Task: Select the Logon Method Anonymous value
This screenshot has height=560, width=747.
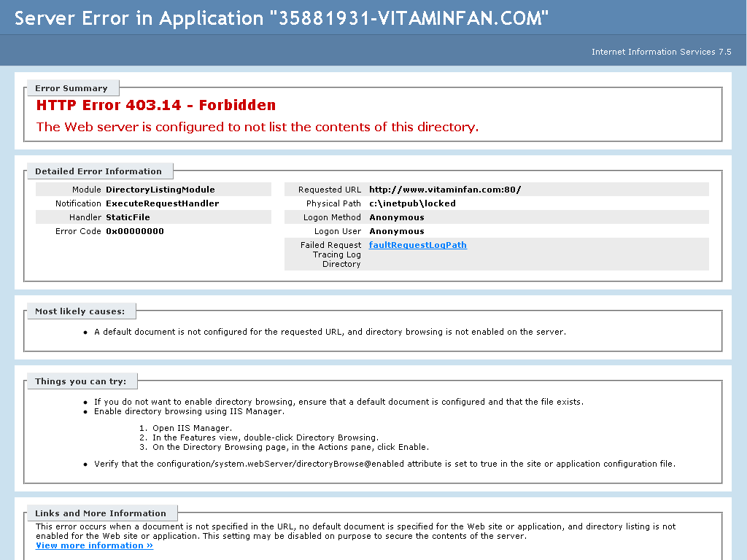Action: (x=397, y=217)
